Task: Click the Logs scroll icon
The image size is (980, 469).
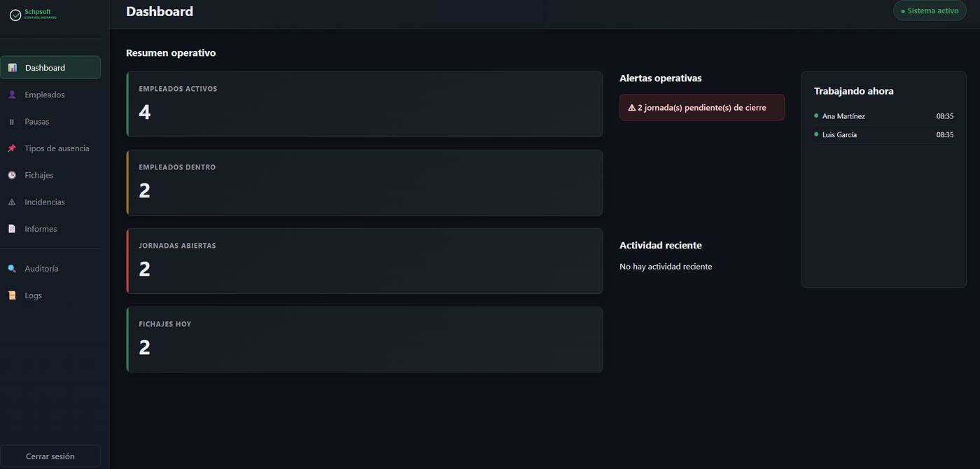Action: 12,295
